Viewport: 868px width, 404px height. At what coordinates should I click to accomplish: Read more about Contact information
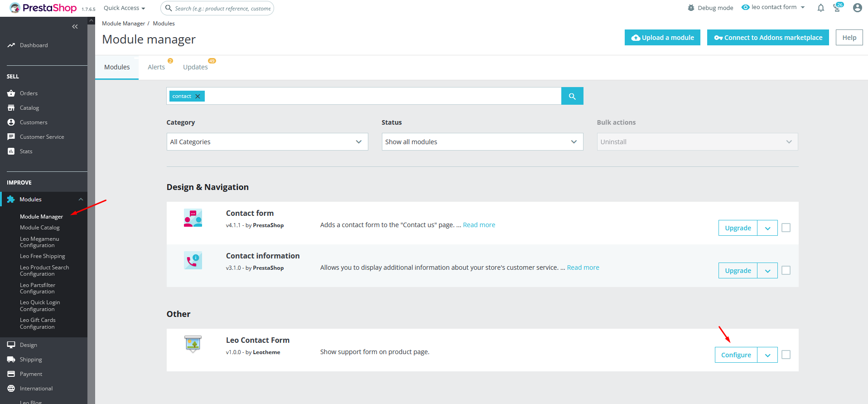click(x=583, y=268)
